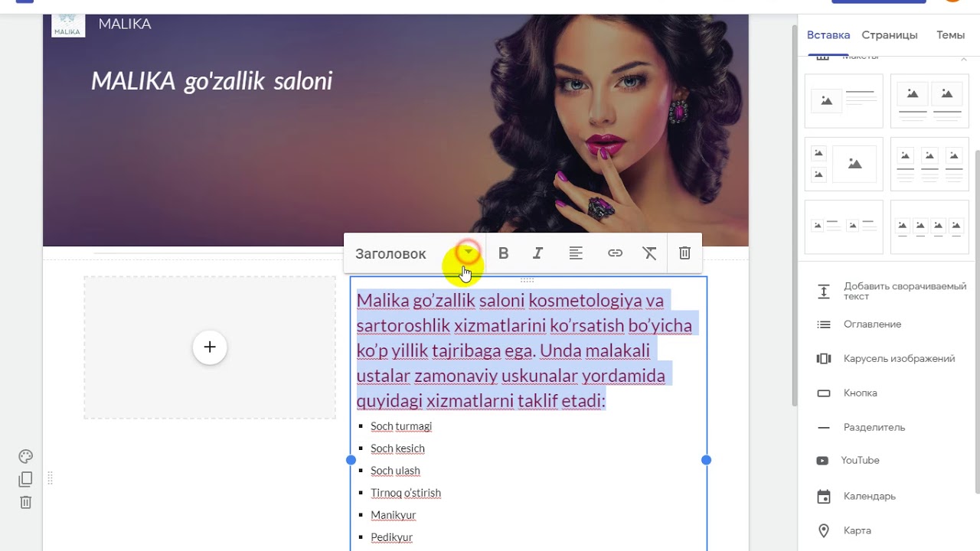Choose layout with two images and text

929,100
